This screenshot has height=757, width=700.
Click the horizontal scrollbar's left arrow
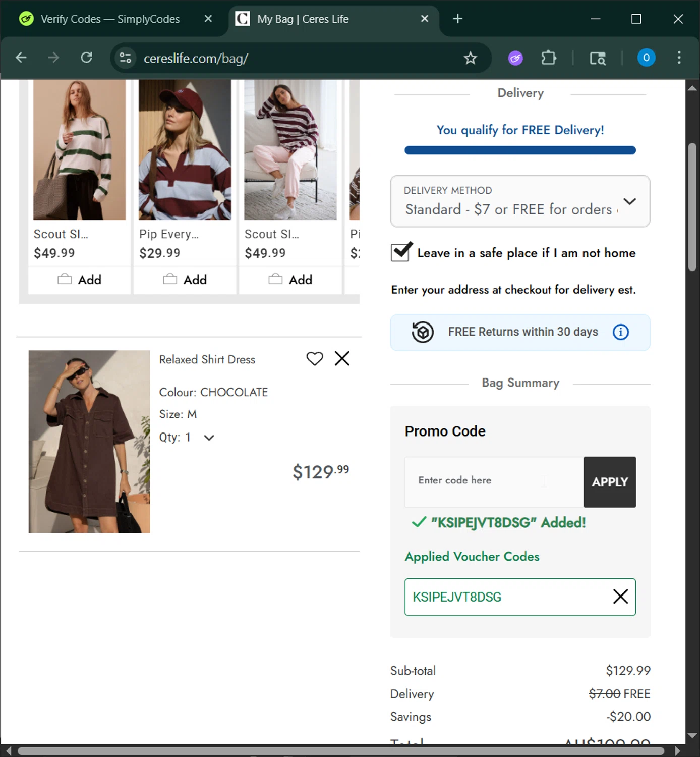8,751
